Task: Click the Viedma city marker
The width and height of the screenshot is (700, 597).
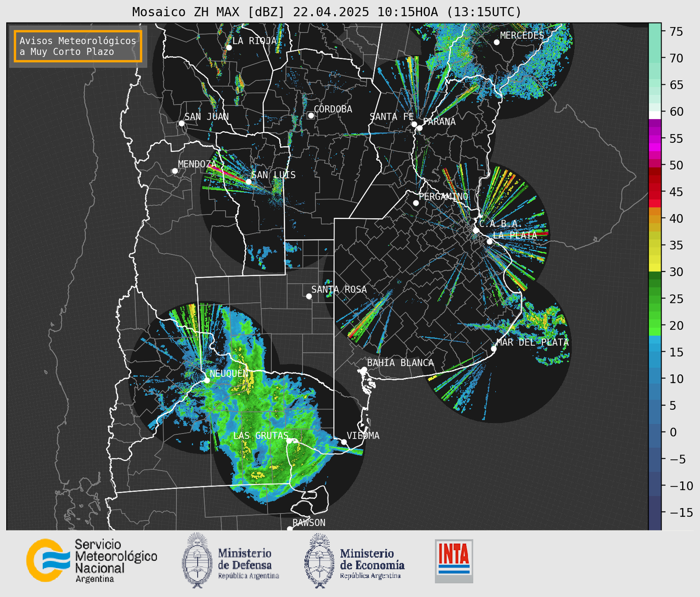Action: click(x=344, y=442)
